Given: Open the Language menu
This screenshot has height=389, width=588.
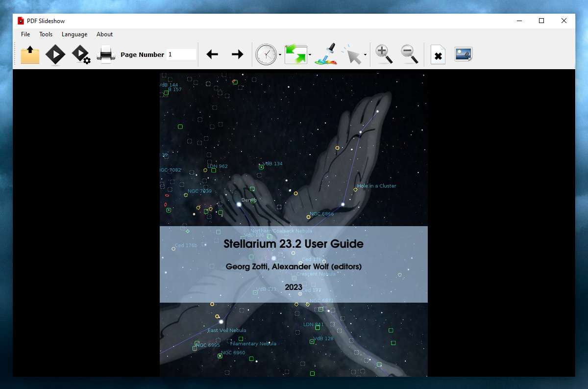Looking at the screenshot, I should [x=74, y=34].
